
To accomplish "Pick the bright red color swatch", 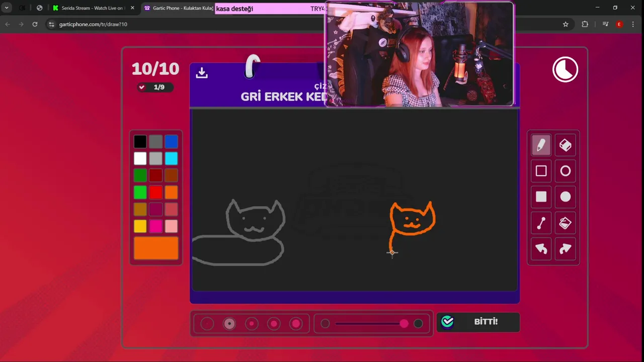I will pyautogui.click(x=156, y=193).
